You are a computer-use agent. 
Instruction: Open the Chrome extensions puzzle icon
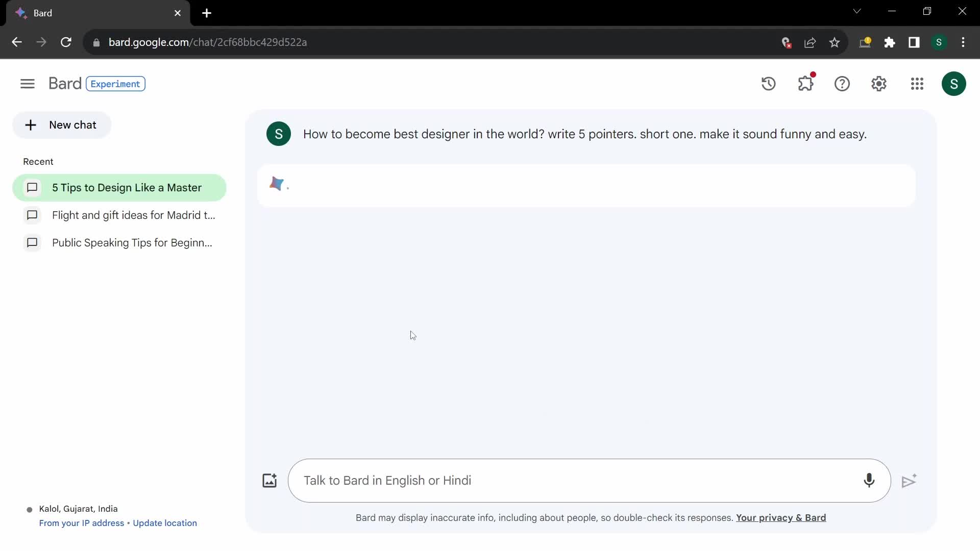click(890, 42)
